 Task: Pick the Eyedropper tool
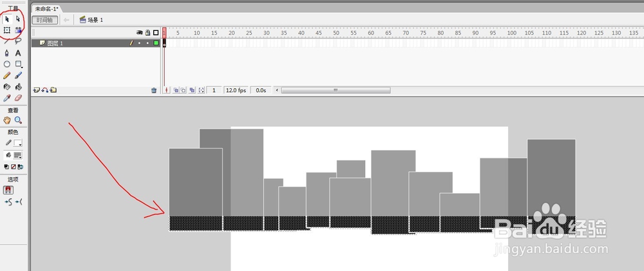point(7,98)
